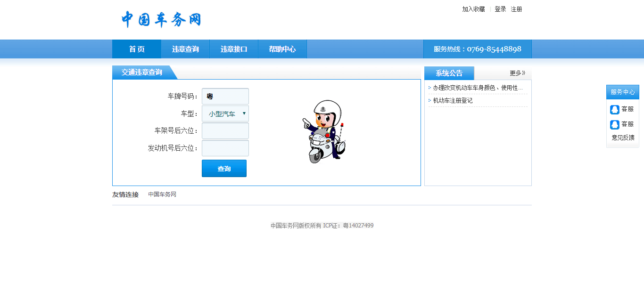Image resolution: width=644 pixels, height=300 pixels.
Task: Focus the 车牌号码 license plate input
Action: pyautogui.click(x=225, y=97)
